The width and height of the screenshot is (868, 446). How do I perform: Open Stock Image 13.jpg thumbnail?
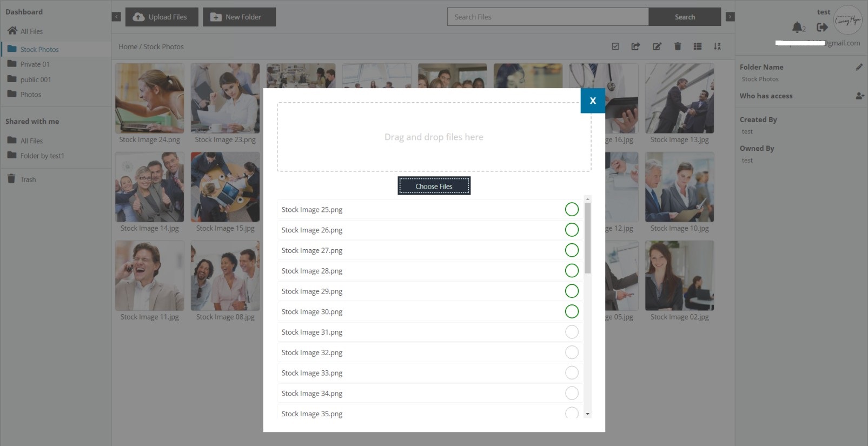point(680,98)
